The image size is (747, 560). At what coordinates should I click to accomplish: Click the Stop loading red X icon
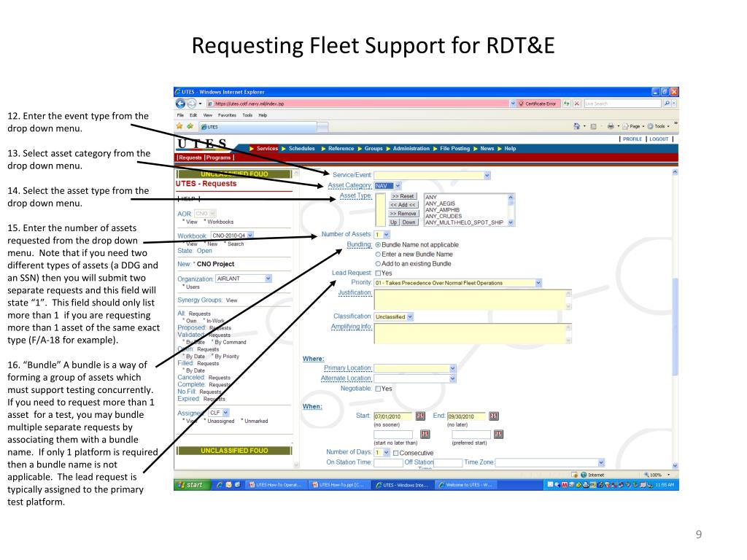(576, 104)
